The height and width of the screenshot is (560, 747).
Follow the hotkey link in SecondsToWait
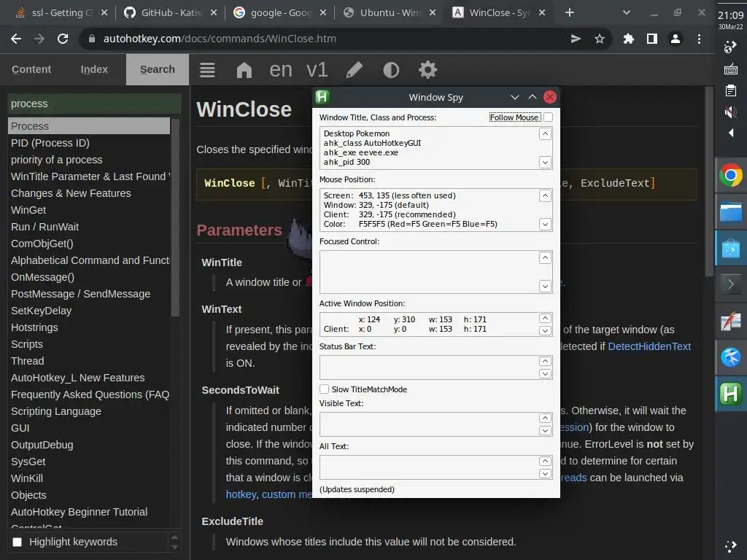tap(241, 494)
